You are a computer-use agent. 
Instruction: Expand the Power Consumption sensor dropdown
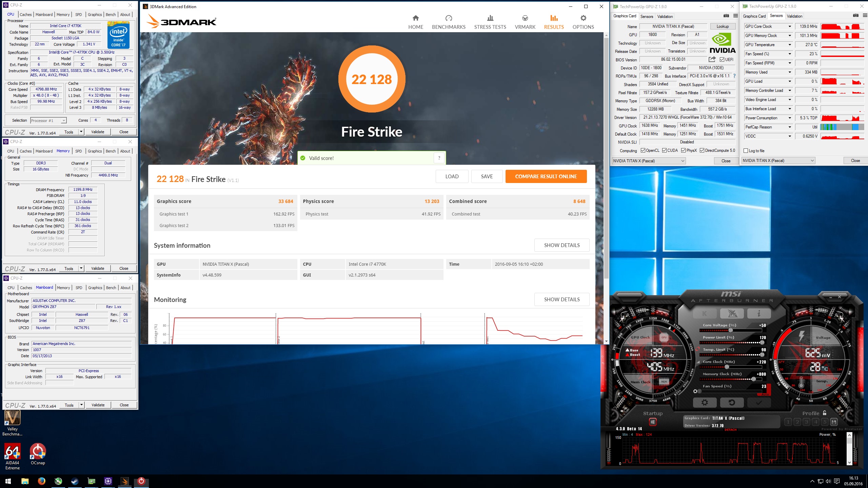790,118
